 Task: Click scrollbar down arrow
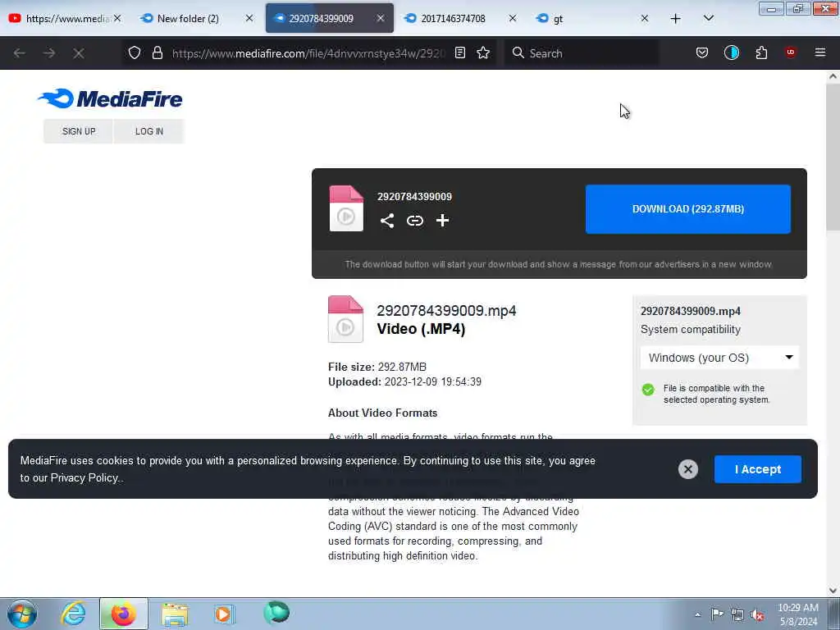coord(833,591)
